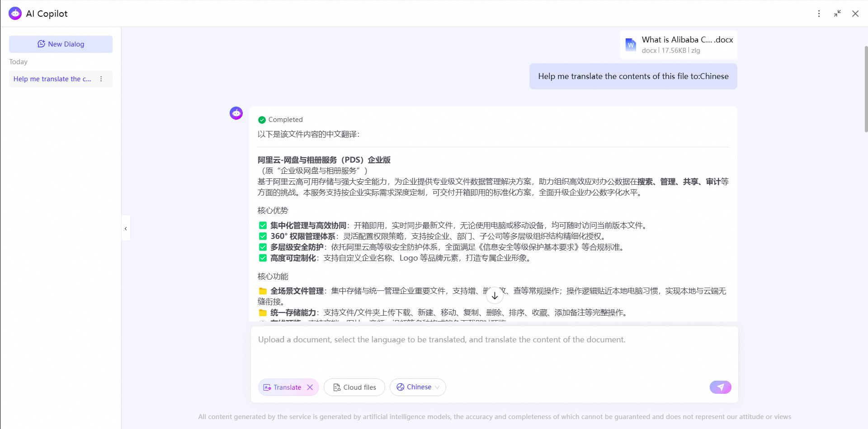Click the '核心功能' heading

click(x=273, y=276)
